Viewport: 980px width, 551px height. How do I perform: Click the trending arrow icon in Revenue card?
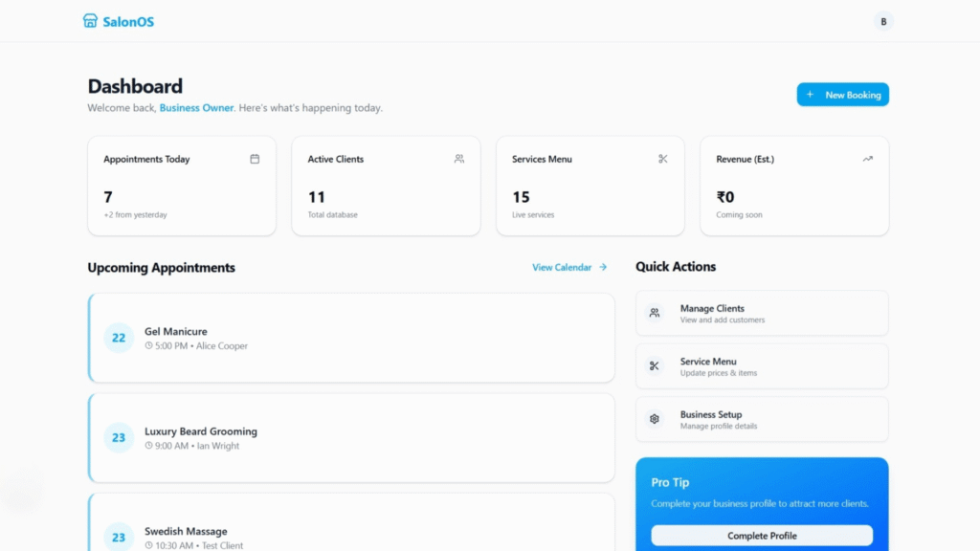(x=867, y=159)
